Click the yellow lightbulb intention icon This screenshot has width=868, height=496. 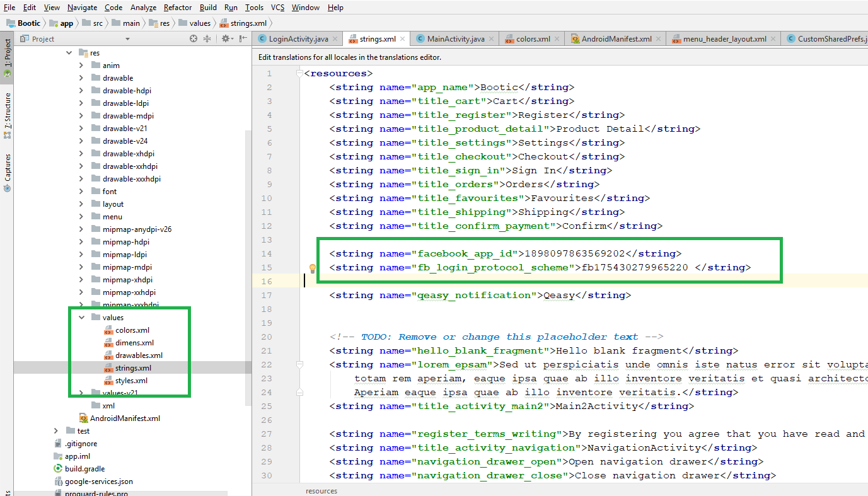point(312,268)
